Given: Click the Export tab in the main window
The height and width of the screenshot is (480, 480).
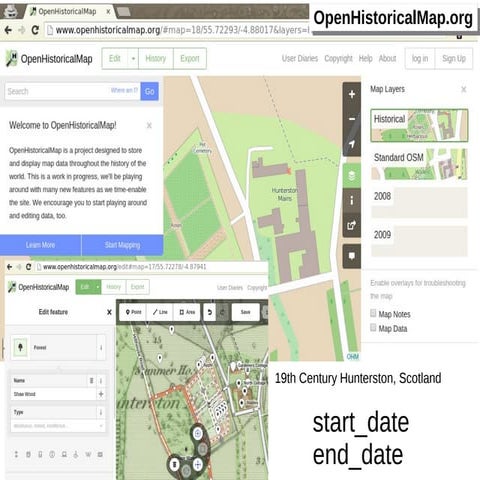Looking at the screenshot, I should click(x=190, y=59).
